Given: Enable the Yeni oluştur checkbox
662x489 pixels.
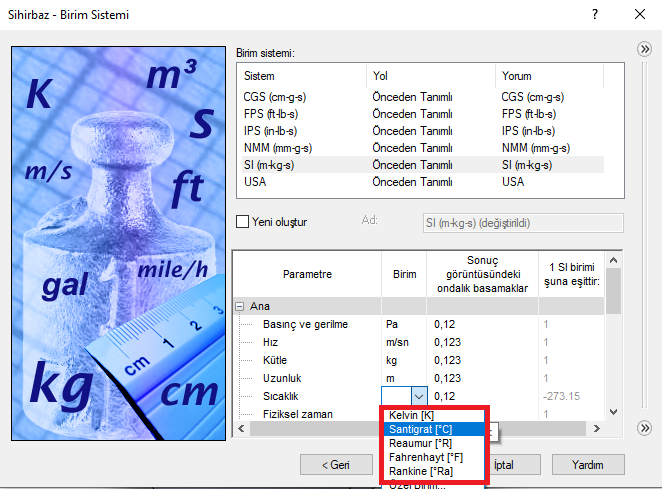Looking at the screenshot, I should tap(241, 222).
